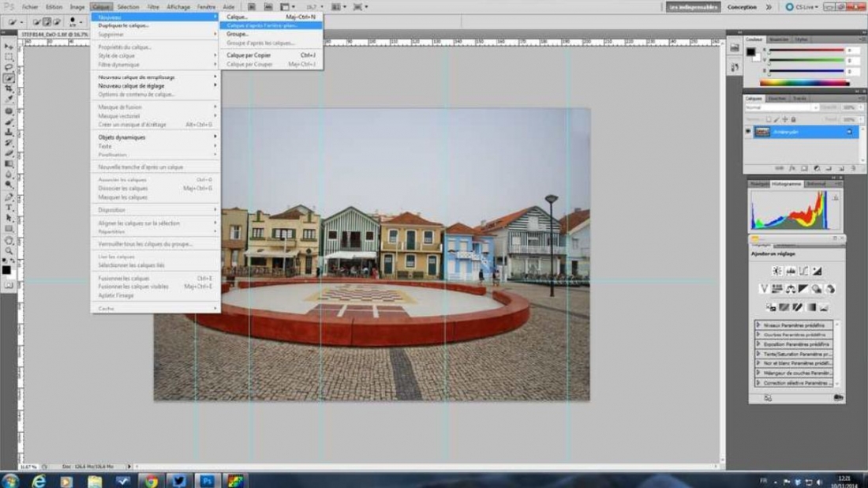
Task: Expand the Niveaux Paramètres prédéfinis list
Action: pyautogui.click(x=759, y=325)
